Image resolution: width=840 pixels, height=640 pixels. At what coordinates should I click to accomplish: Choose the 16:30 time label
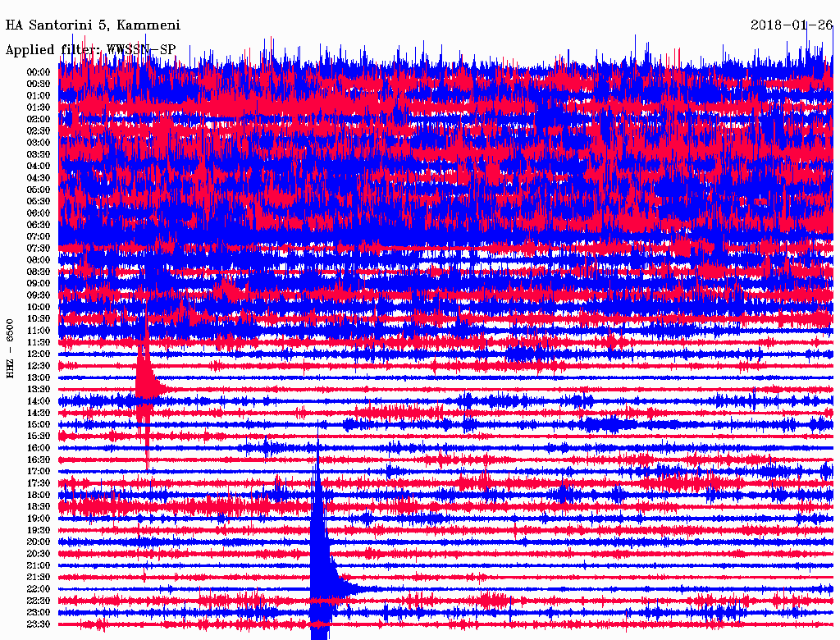[39, 459]
